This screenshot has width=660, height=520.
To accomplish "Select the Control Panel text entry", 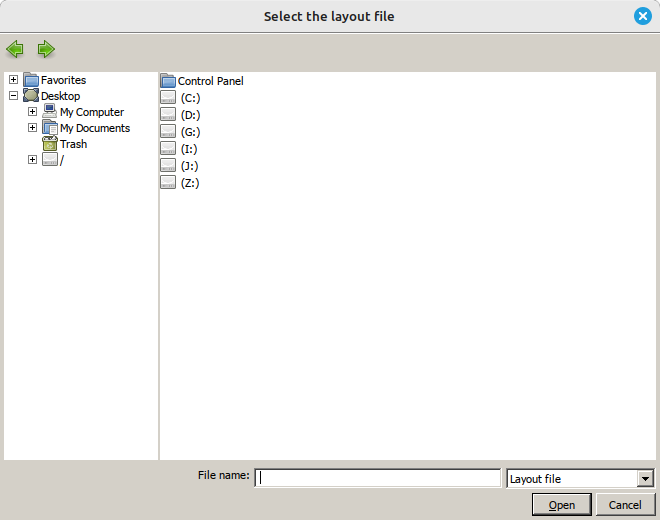I will click(x=210, y=81).
